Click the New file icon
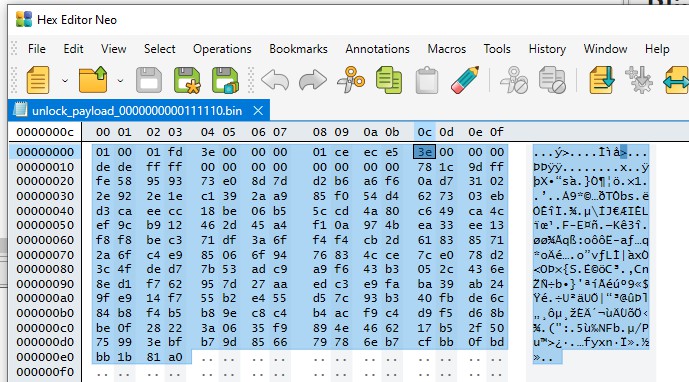This screenshot has height=382, width=689. tap(38, 80)
